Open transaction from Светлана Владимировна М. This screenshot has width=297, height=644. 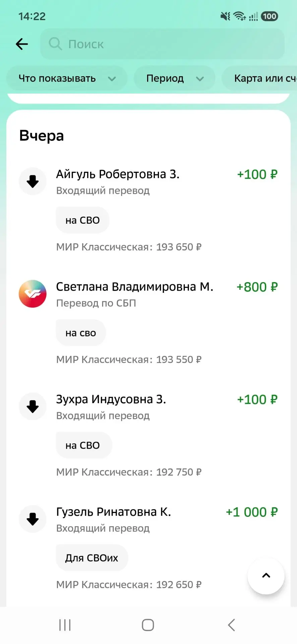(148, 323)
